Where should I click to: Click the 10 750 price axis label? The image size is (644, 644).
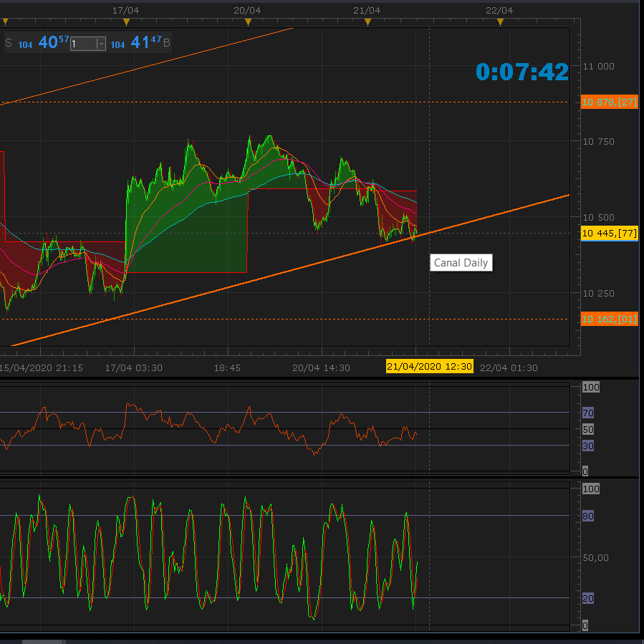click(598, 142)
